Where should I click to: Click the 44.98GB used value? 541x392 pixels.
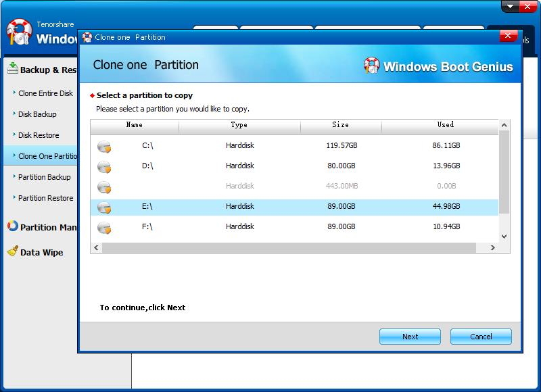pos(446,206)
